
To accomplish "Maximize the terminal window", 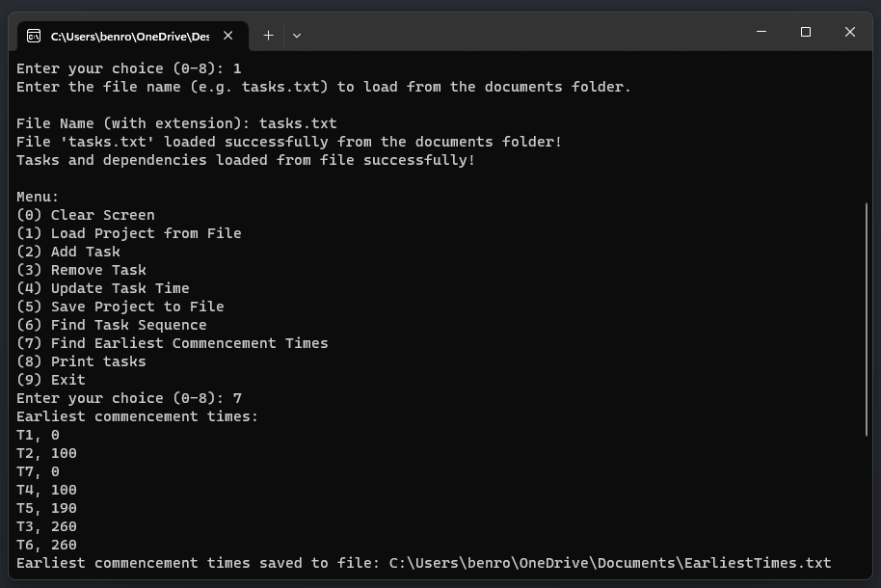I will [806, 32].
